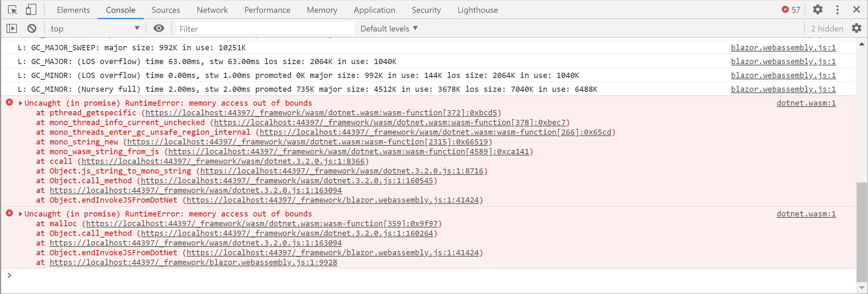Click the eye icon for live expressions
Screen dimensions: 868x294
tap(159, 28)
